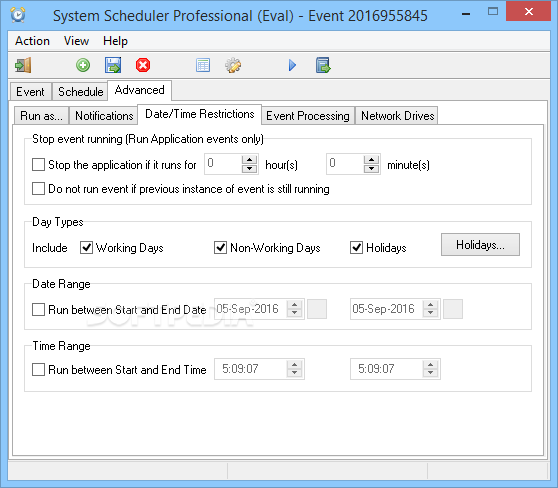Decrease minutes spinner down arrow

[372, 168]
